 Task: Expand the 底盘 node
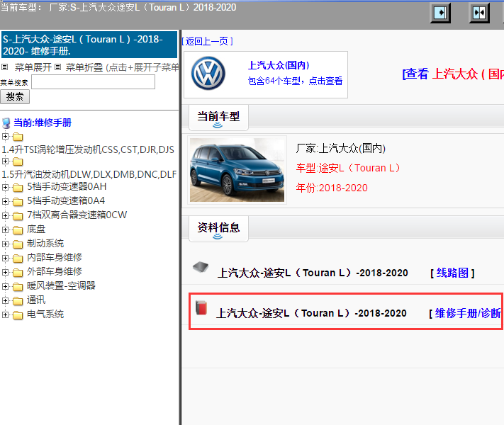pos(5,229)
